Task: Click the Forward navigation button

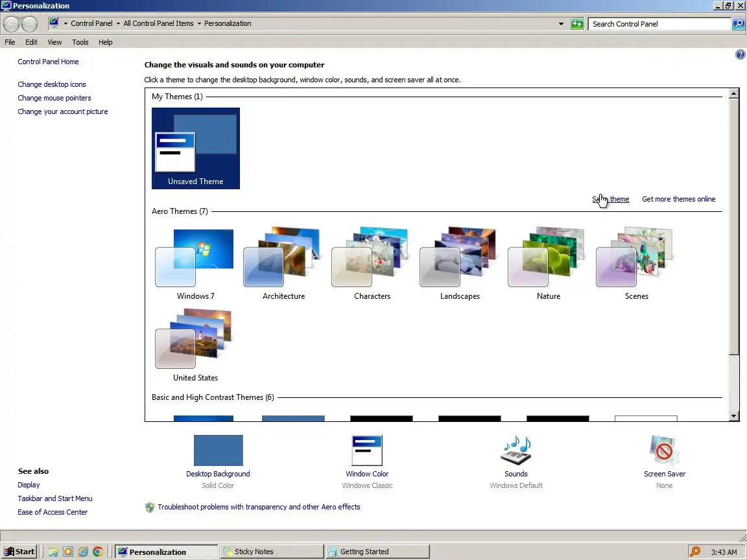Action: tap(29, 24)
